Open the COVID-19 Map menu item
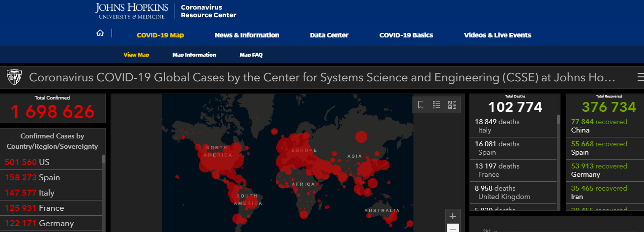The image size is (644, 232). tap(160, 35)
